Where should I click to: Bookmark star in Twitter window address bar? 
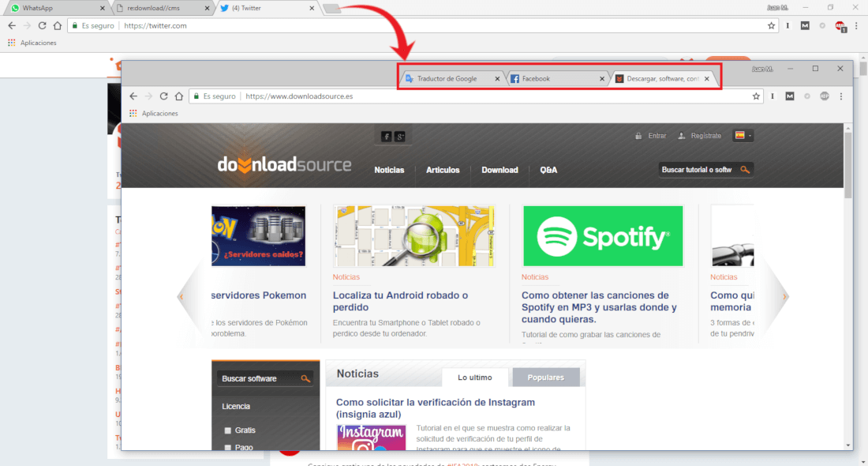tap(771, 25)
